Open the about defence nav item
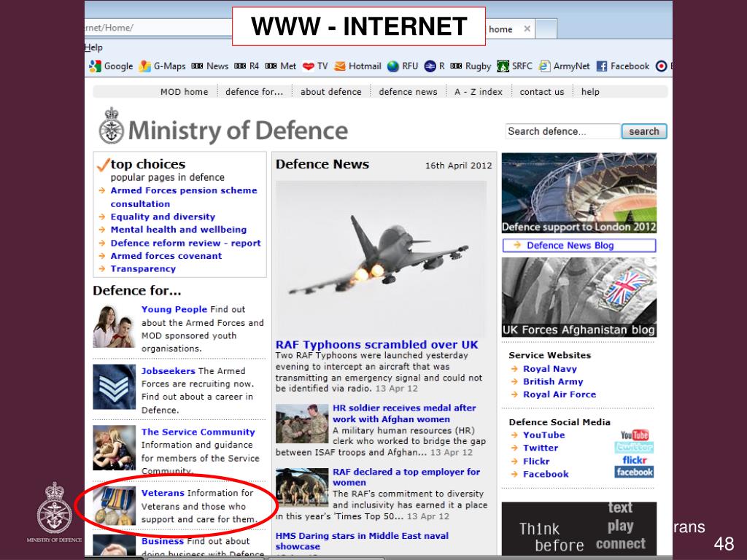The height and width of the screenshot is (560, 747). click(x=330, y=91)
